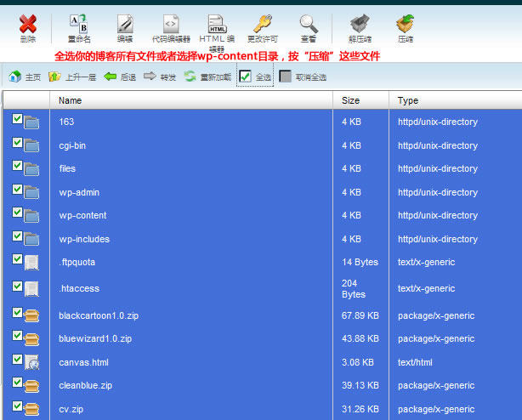Click unselect all (取消全选) button
This screenshot has height=420, width=522.
pos(303,77)
